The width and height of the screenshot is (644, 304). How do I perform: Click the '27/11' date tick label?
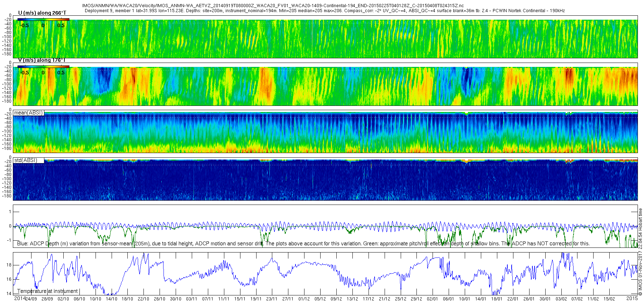[x=288, y=299]
